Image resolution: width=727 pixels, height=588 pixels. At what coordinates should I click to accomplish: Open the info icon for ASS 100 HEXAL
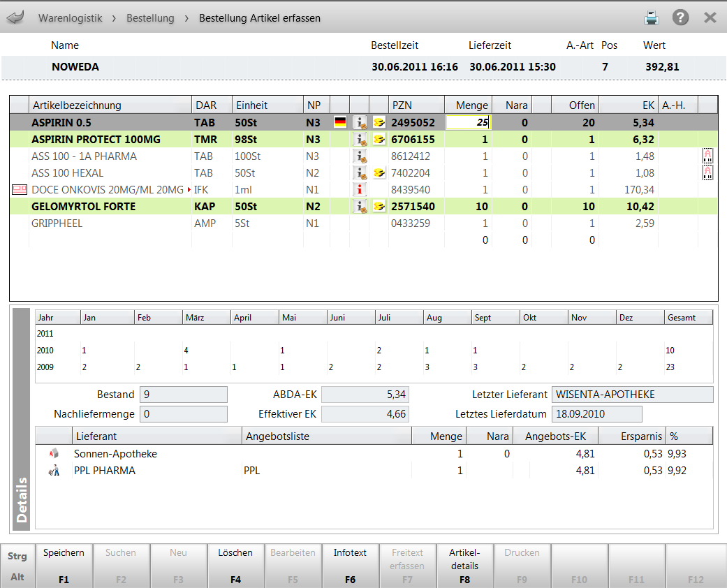[360, 173]
